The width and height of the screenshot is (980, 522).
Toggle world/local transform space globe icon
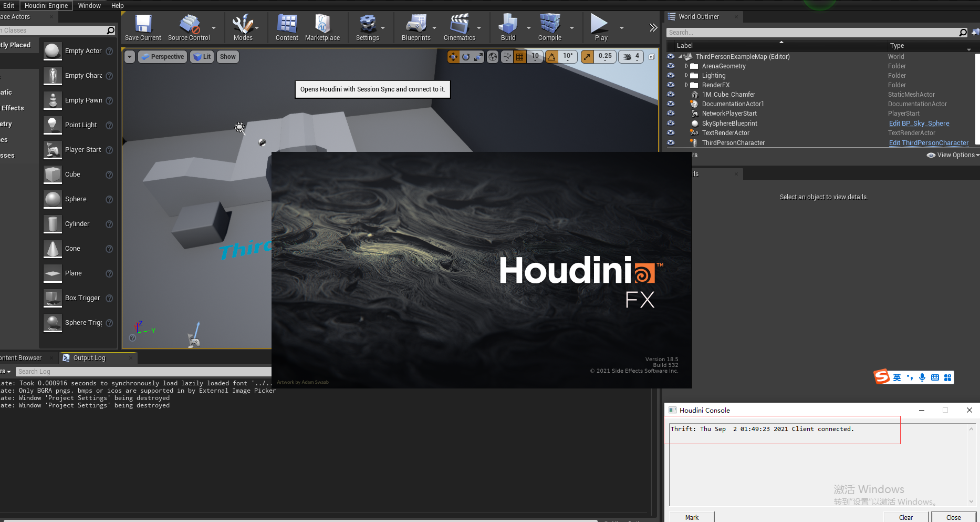point(492,56)
